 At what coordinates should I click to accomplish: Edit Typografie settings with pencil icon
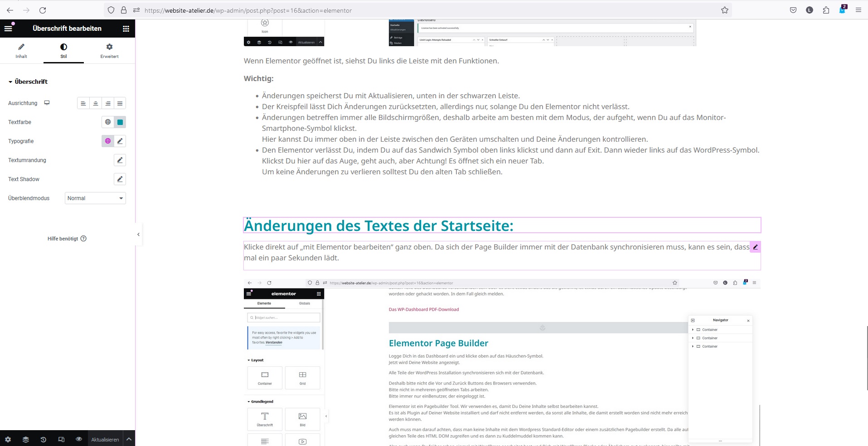(120, 141)
